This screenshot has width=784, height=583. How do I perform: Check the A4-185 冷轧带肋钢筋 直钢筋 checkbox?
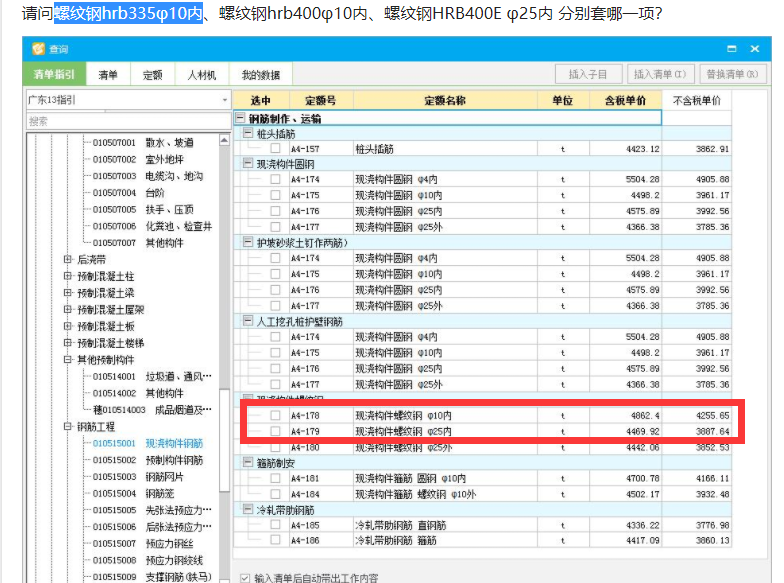point(275,524)
